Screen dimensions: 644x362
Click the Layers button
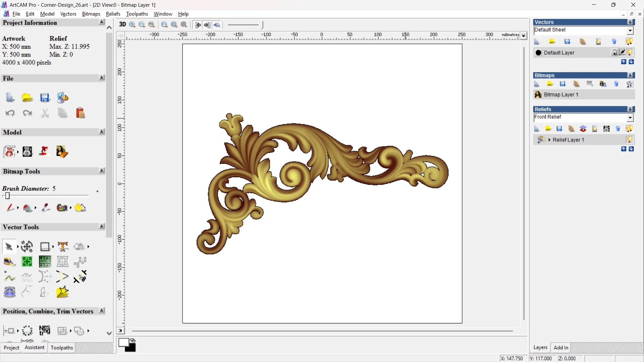click(x=540, y=348)
